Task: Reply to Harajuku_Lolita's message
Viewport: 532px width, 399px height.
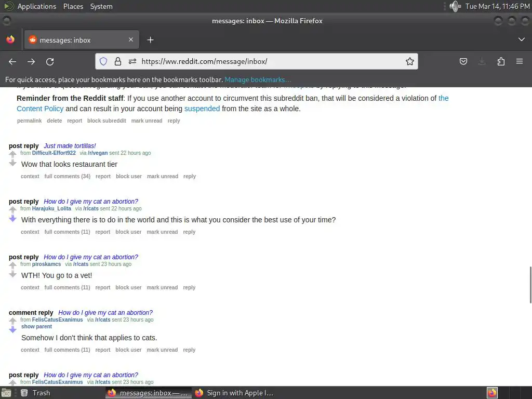Action: pyautogui.click(x=189, y=232)
